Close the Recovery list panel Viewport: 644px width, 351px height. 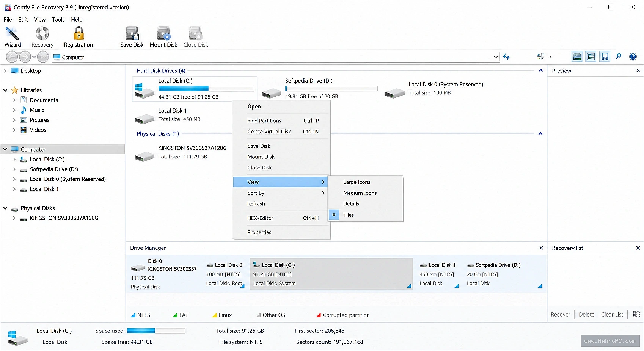(638, 248)
